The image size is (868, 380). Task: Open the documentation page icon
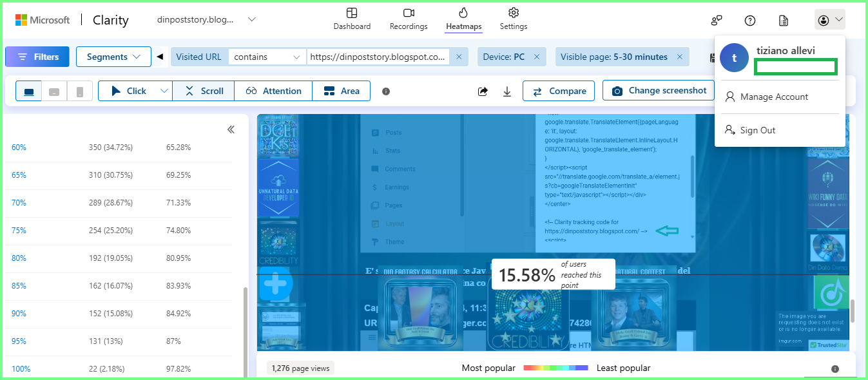(x=784, y=20)
